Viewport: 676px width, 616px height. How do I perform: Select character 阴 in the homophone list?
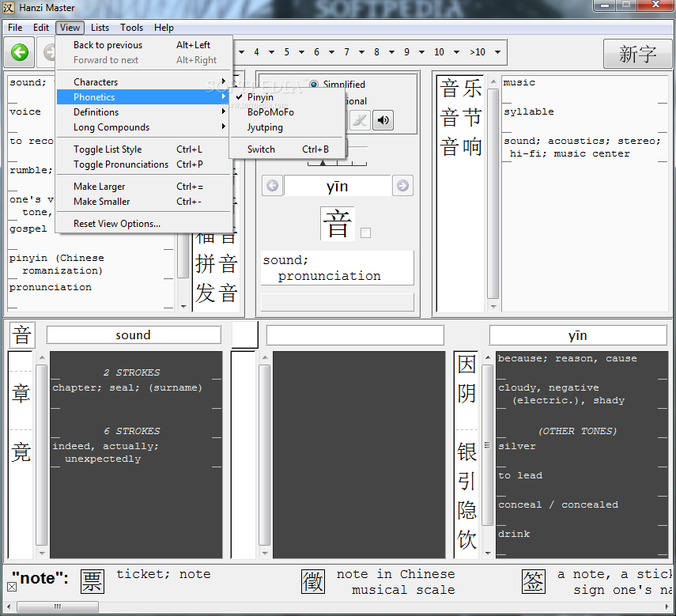click(466, 394)
